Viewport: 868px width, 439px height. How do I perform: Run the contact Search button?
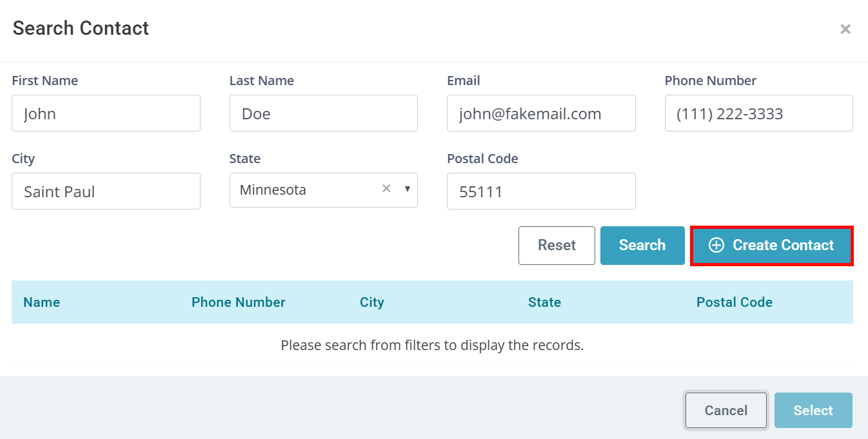(642, 246)
